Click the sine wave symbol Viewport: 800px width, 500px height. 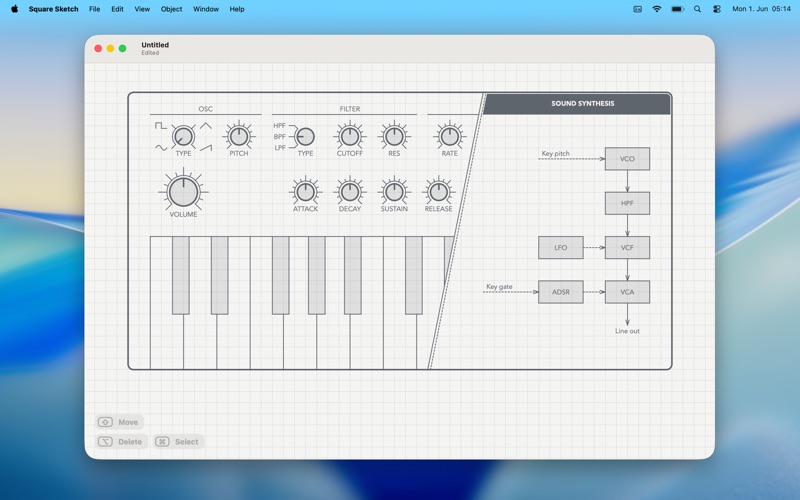pos(161,148)
